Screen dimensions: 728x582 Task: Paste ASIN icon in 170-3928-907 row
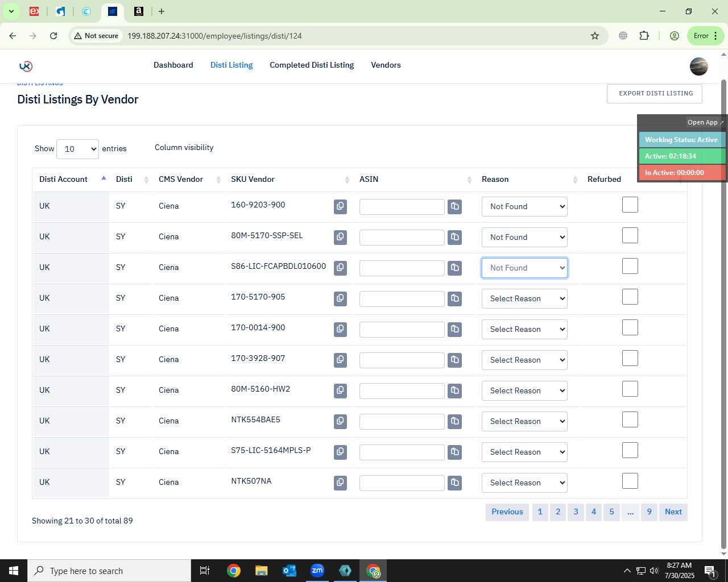pos(454,360)
